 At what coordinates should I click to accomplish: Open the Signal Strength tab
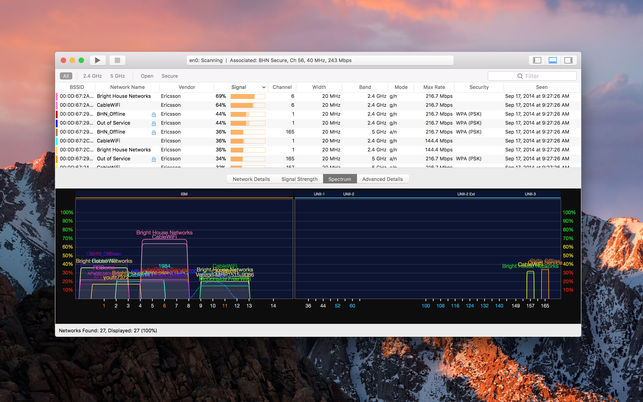299,179
